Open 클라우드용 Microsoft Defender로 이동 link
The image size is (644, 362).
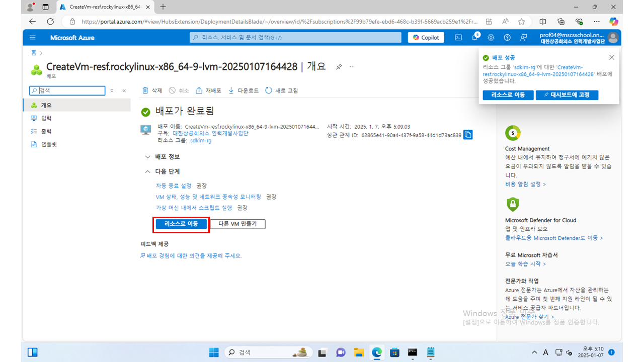click(x=554, y=238)
